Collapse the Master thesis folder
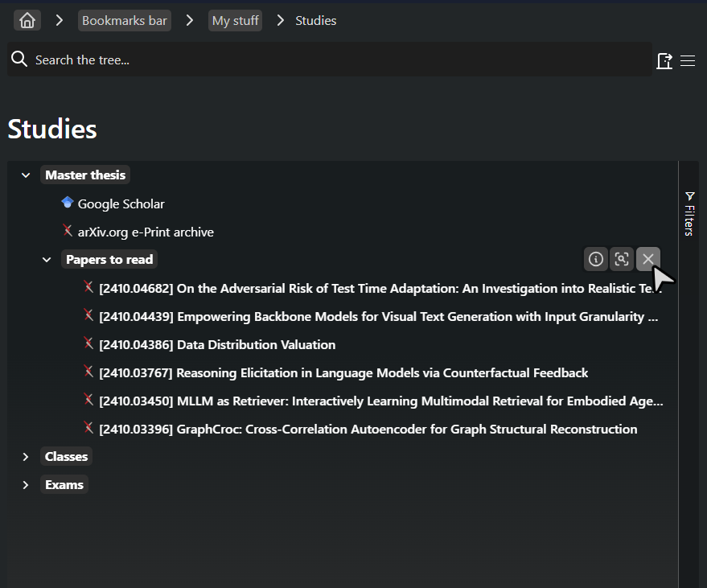 (26, 175)
